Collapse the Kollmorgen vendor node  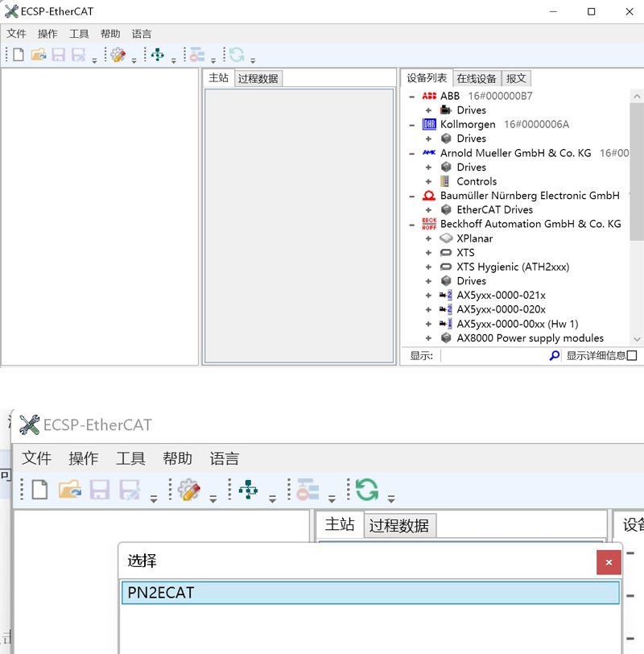click(x=412, y=125)
